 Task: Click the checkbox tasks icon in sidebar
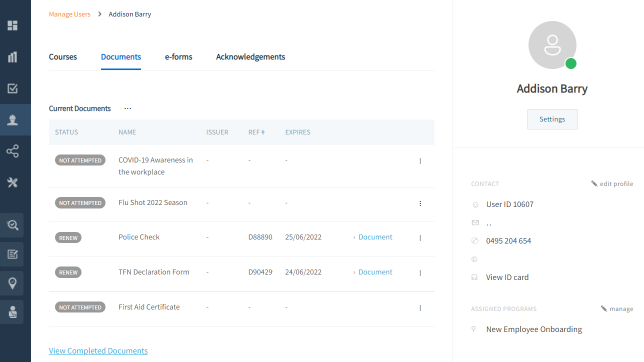(x=12, y=88)
